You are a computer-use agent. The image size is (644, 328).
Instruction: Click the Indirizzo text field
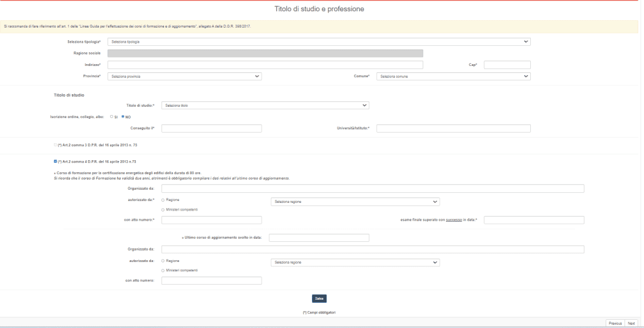coord(265,65)
